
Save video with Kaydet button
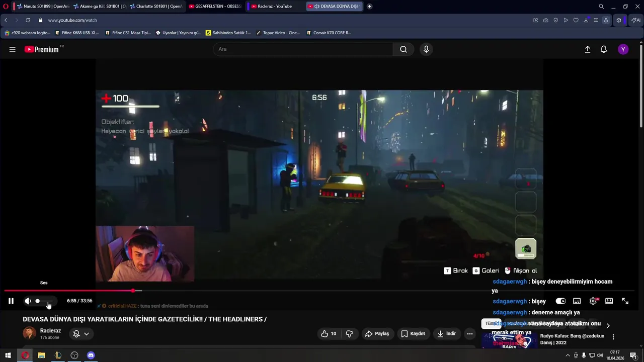point(413,334)
